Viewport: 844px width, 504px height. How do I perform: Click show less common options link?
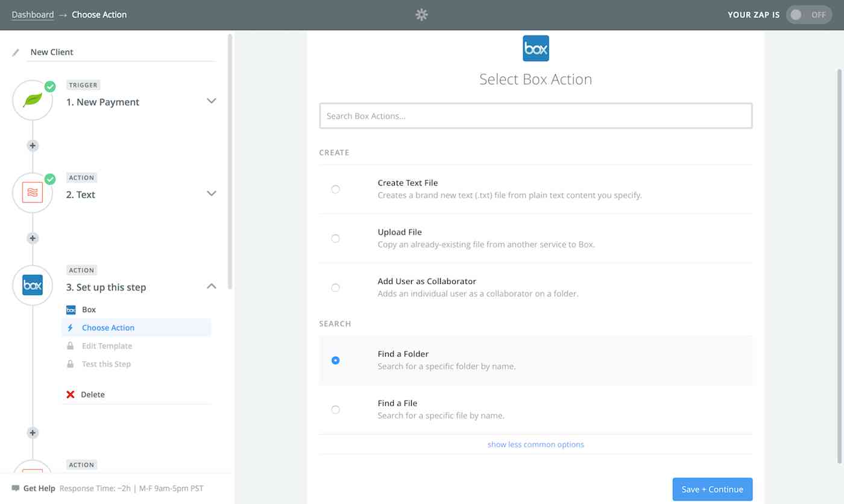pyautogui.click(x=535, y=444)
